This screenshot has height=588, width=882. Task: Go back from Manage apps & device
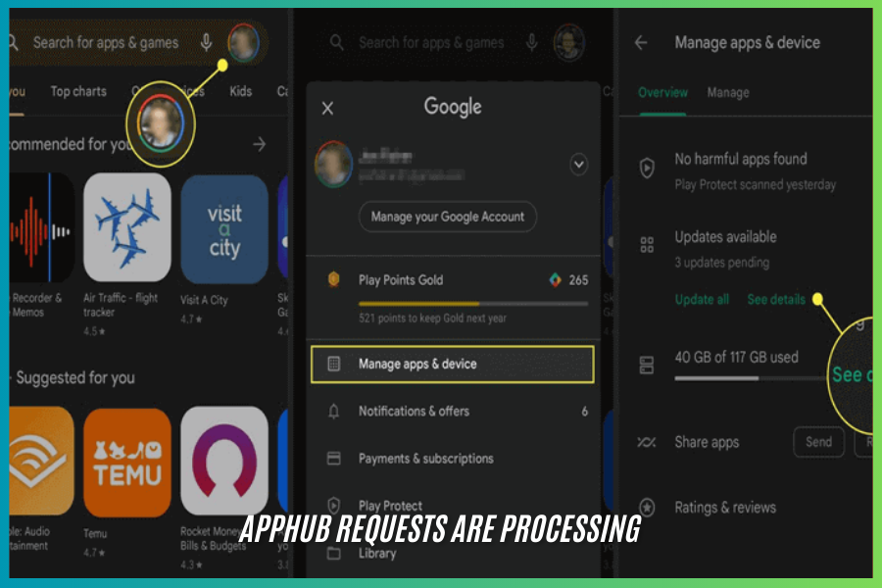click(x=641, y=43)
